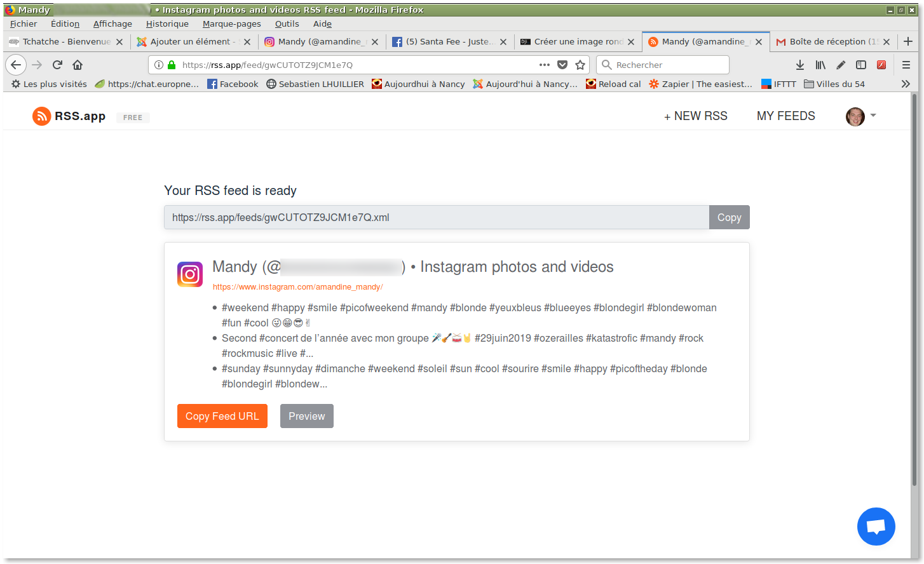Open the Library bookshelf icon
This screenshot has width=924, height=564.
[820, 65]
